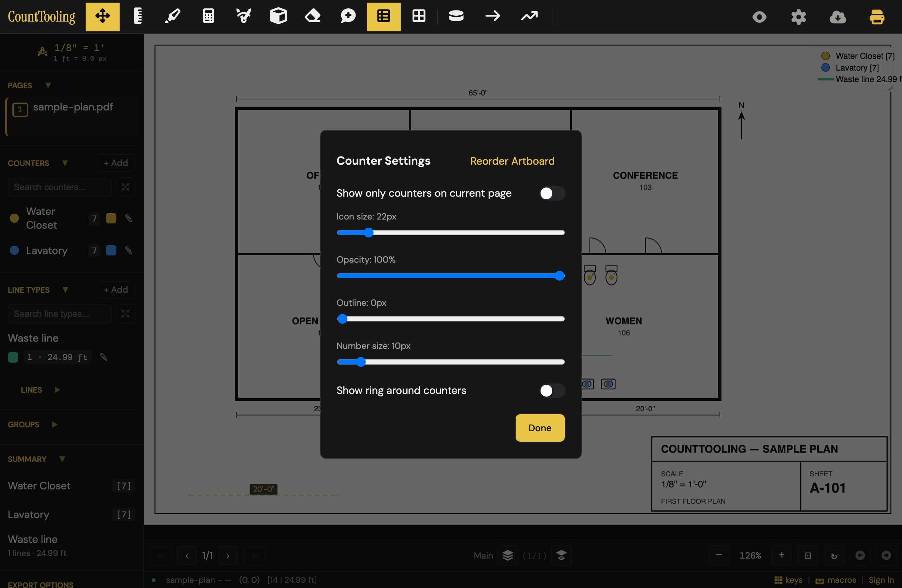Edit the Lavatory counter pencil icon
Image resolution: width=902 pixels, height=588 pixels.
(x=128, y=251)
